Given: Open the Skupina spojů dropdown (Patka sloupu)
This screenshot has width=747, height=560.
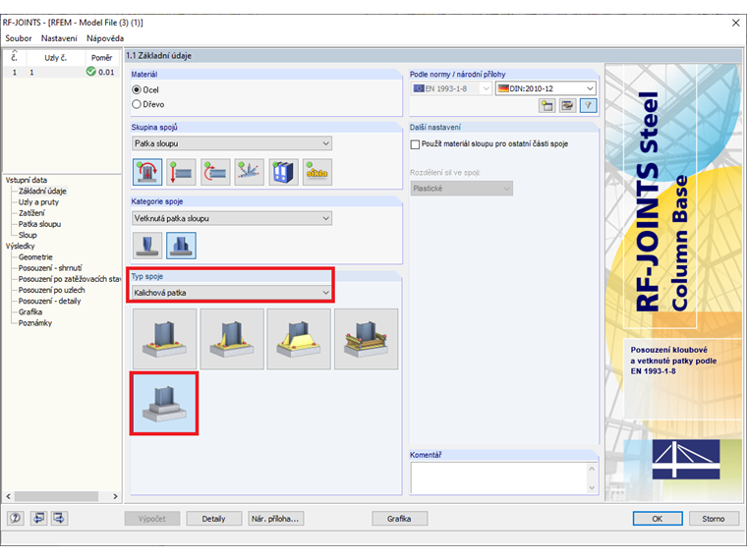Looking at the screenshot, I should 232,143.
